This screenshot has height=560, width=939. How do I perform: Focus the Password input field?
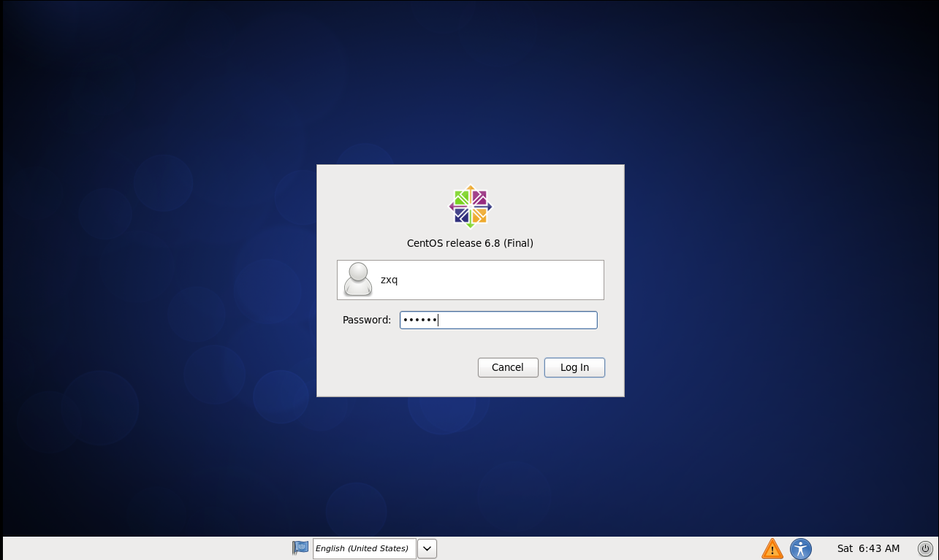coord(498,320)
